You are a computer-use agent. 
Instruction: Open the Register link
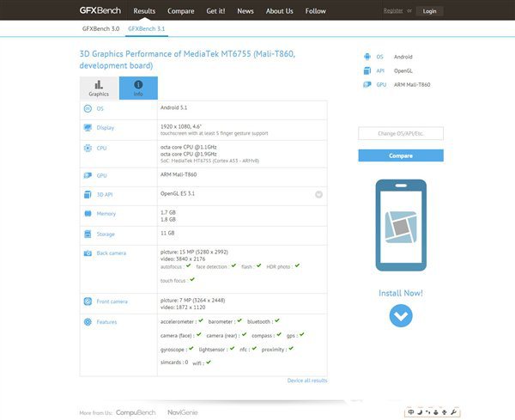pos(393,11)
